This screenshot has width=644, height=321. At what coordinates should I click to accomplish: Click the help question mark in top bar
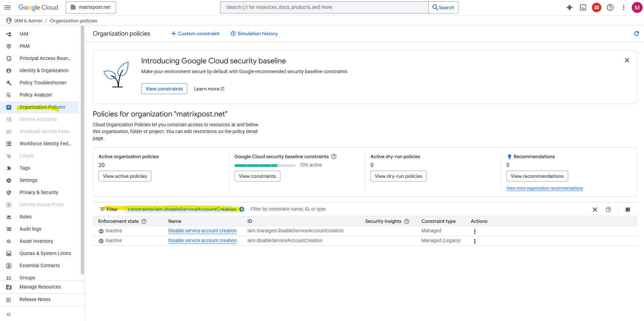pos(610,7)
